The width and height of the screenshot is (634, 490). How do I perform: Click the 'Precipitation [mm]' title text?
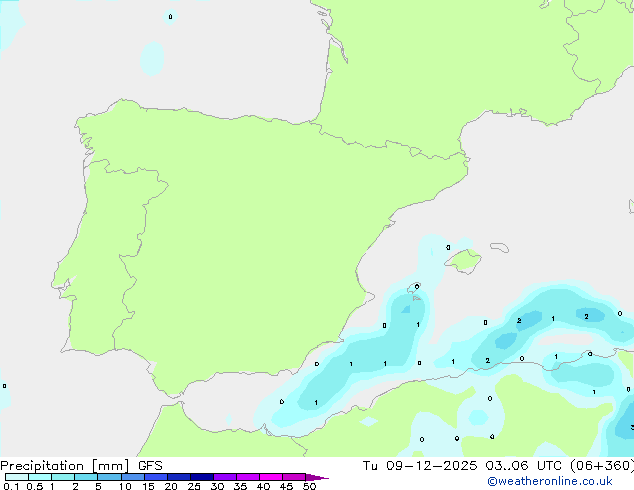[65, 466]
